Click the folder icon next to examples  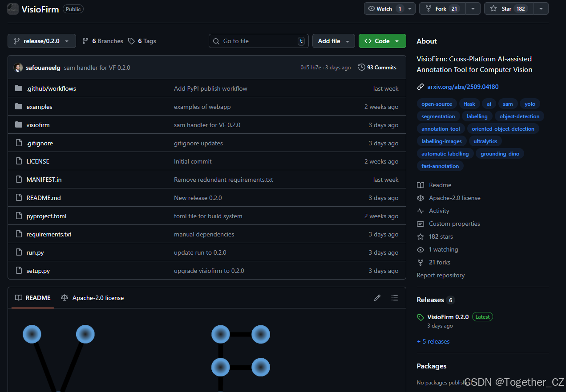click(19, 107)
